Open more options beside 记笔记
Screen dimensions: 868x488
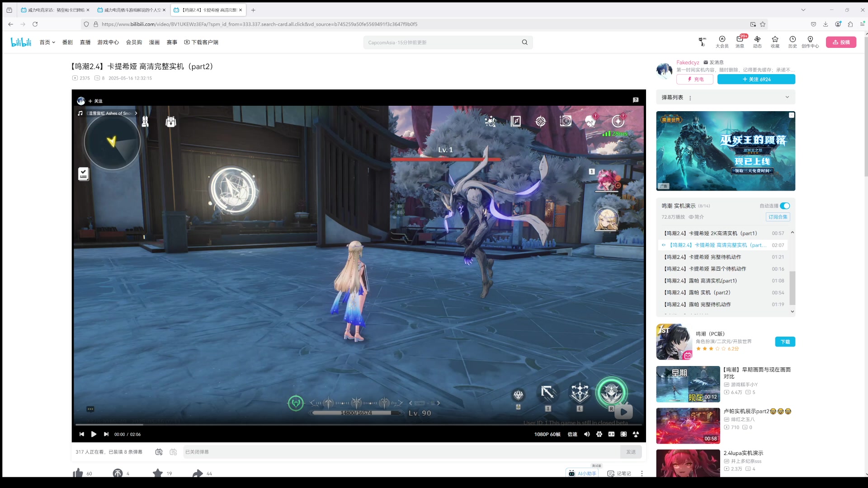(x=642, y=474)
